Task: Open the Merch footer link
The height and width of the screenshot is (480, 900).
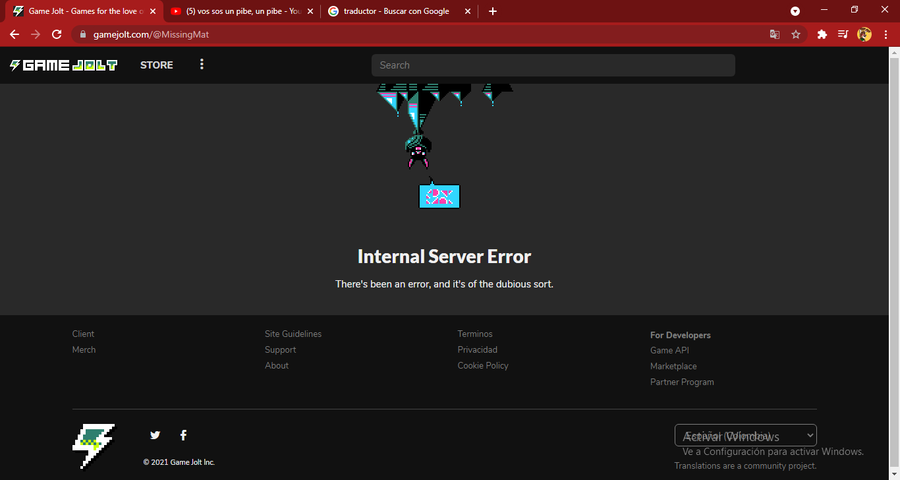Action: (84, 350)
